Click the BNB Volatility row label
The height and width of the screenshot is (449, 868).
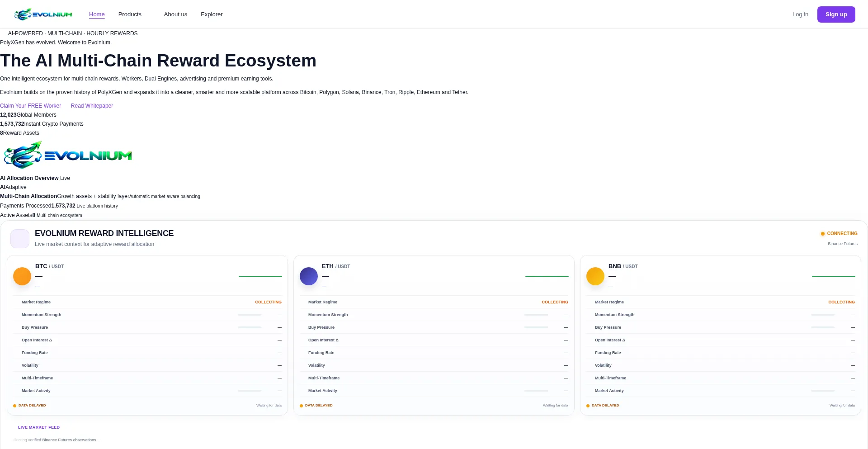(x=603, y=365)
